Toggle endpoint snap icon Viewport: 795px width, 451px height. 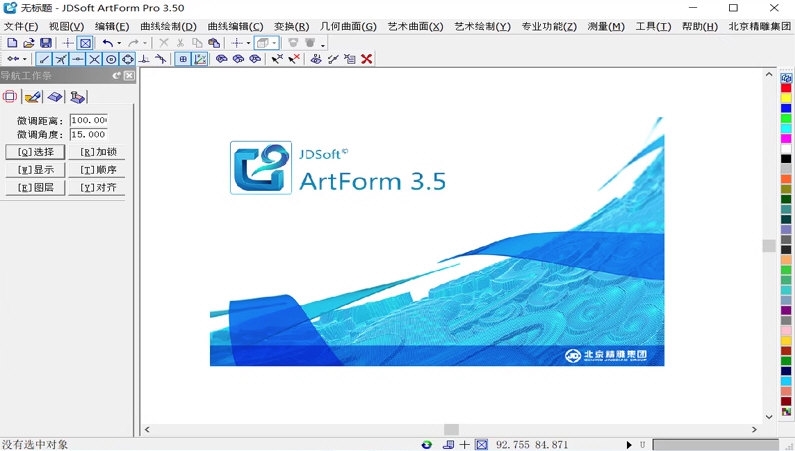pos(44,59)
